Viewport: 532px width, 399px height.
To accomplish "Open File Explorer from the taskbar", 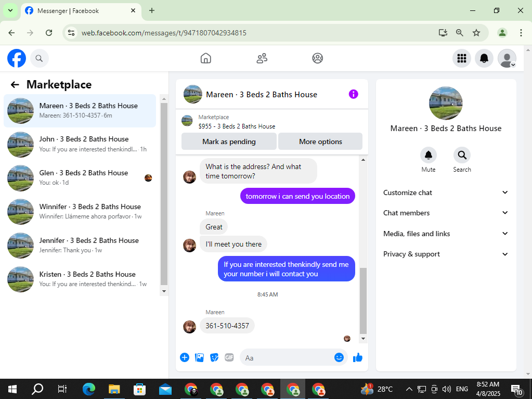I will pyautogui.click(x=114, y=389).
